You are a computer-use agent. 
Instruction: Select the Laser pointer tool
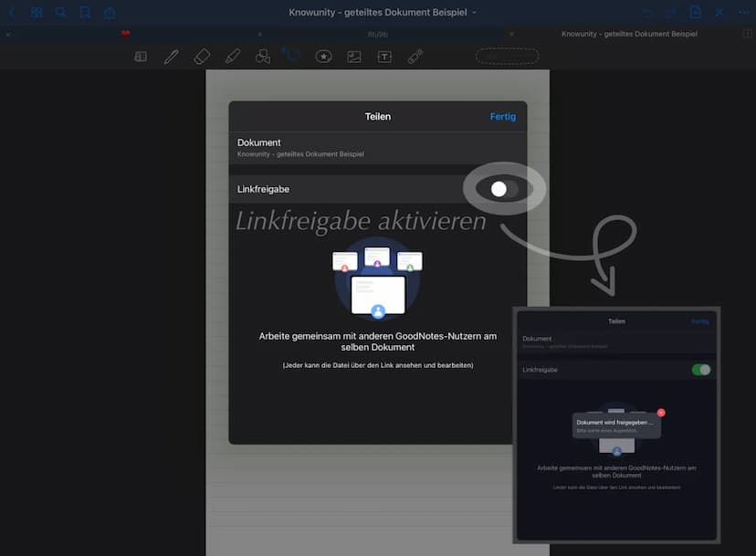coord(415,57)
